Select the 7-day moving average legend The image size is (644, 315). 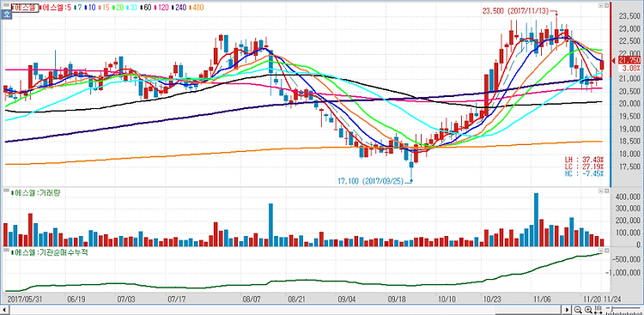(x=77, y=8)
